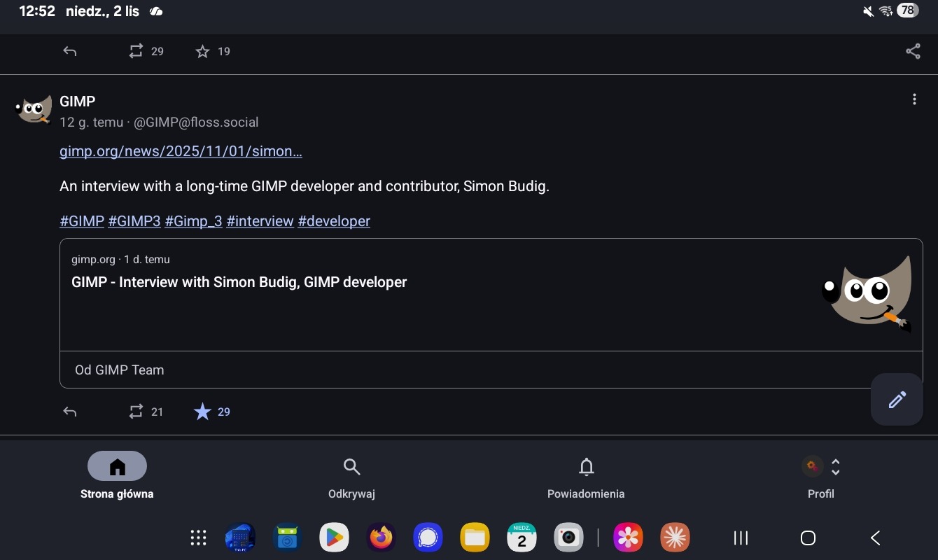Boost the upper post with 29 boosts
The height and width of the screenshot is (560, 938).
136,51
